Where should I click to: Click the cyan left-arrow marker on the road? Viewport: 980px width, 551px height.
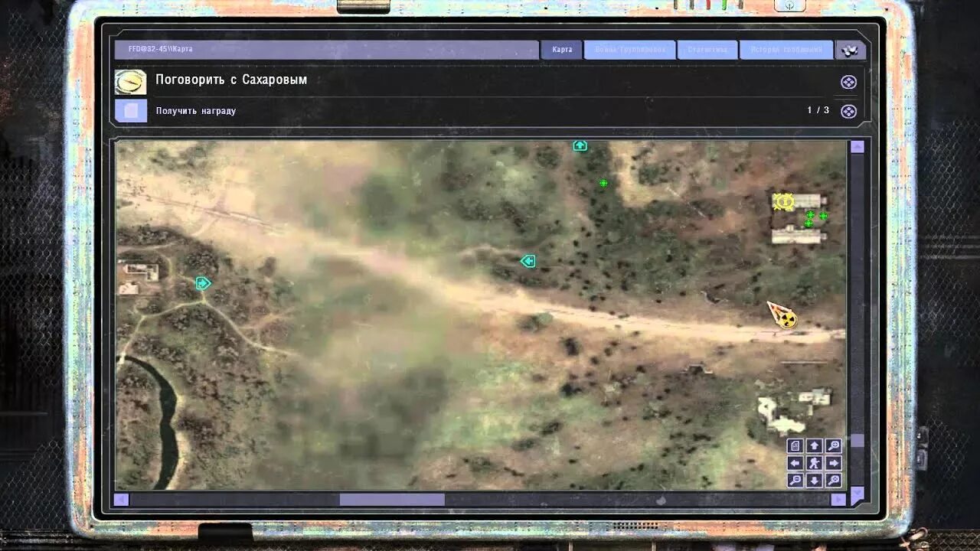tap(528, 261)
